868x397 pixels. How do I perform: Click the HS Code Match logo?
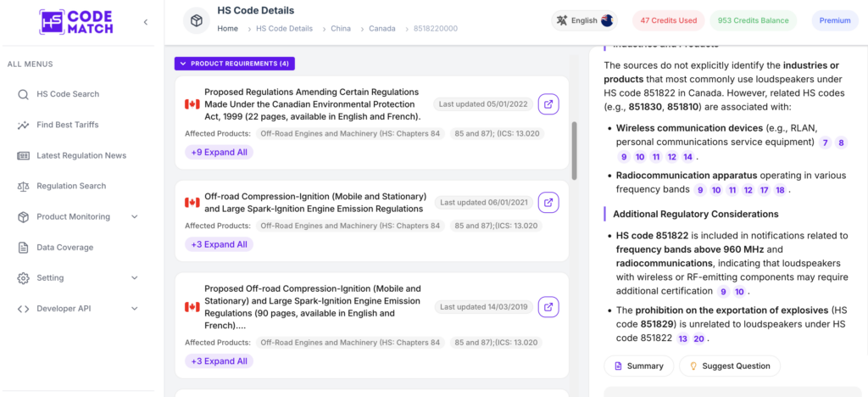pos(75,22)
